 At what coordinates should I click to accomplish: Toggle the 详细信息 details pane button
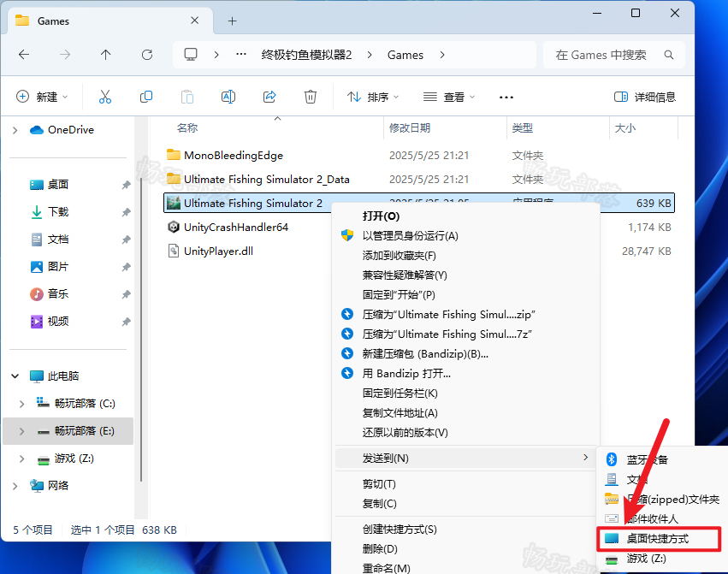tap(644, 97)
